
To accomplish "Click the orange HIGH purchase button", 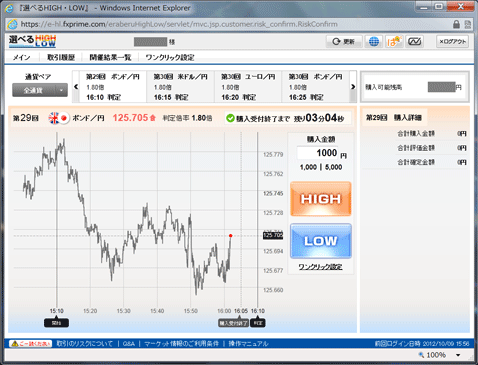I will (x=321, y=199).
